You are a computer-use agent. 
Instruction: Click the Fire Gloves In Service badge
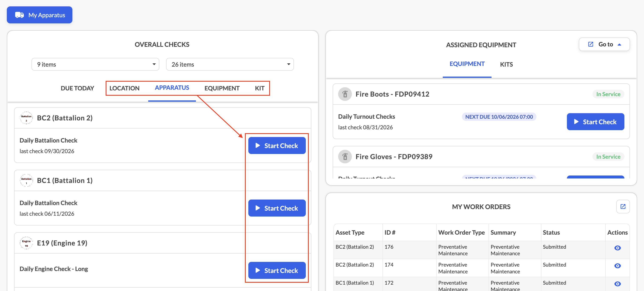click(608, 157)
